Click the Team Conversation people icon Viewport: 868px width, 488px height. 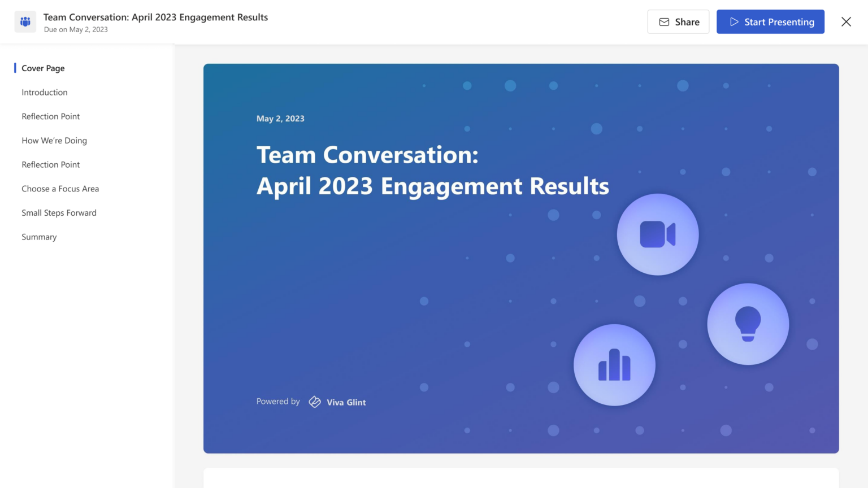point(25,22)
